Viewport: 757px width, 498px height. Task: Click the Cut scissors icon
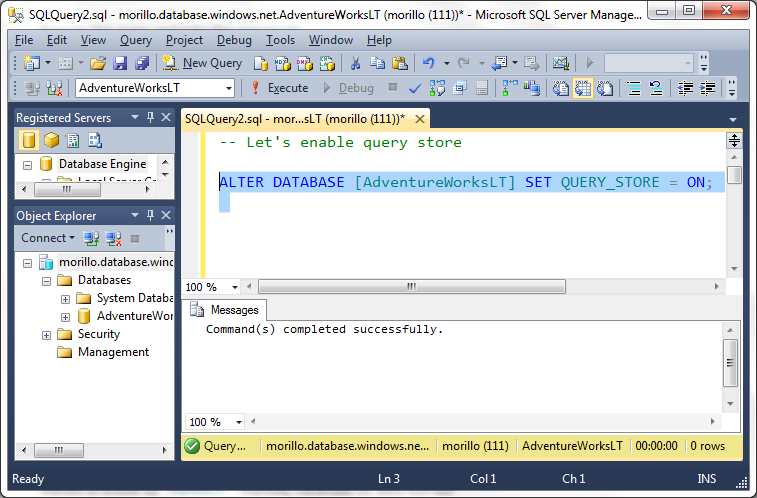coord(355,63)
